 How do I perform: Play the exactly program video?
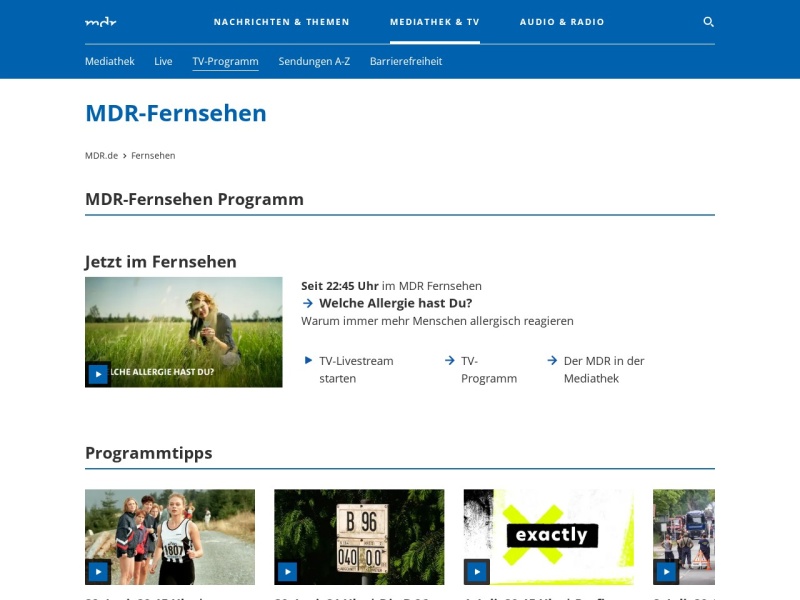pyautogui.click(x=477, y=571)
